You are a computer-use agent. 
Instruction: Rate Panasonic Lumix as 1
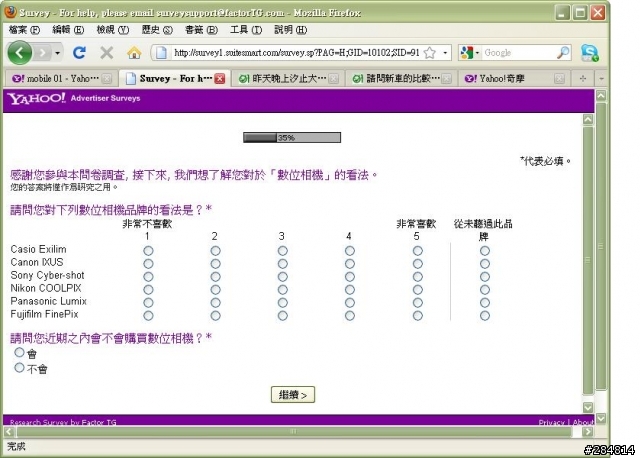pyautogui.click(x=148, y=303)
